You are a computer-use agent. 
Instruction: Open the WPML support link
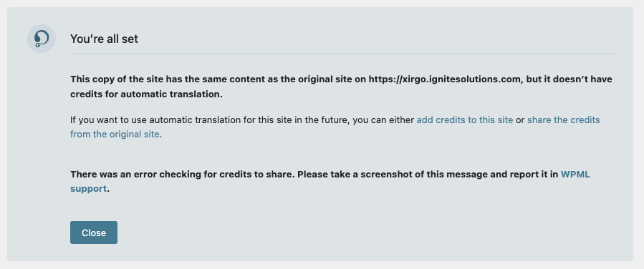click(x=575, y=174)
